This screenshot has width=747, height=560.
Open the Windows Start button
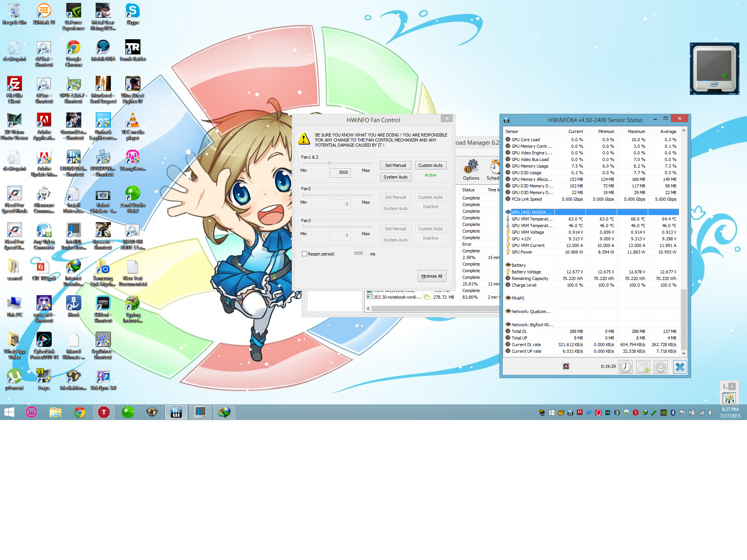click(x=9, y=412)
